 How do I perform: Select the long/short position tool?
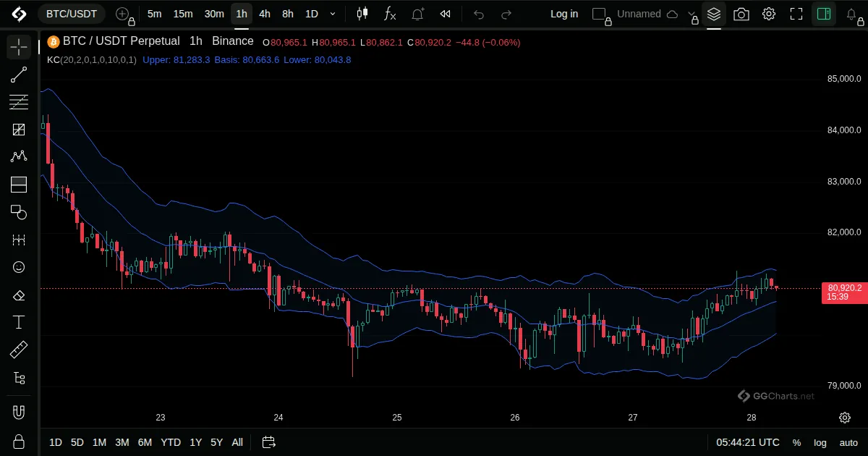[x=19, y=185]
